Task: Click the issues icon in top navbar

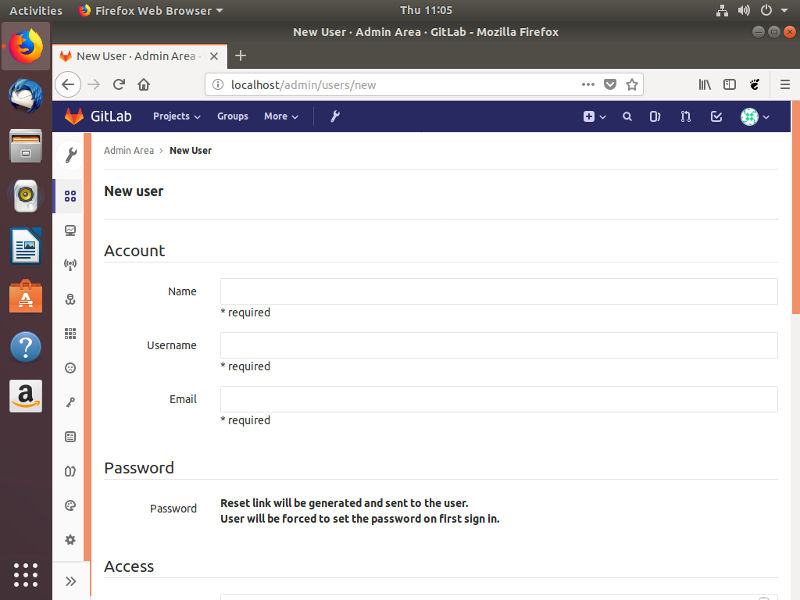Action: tap(655, 117)
